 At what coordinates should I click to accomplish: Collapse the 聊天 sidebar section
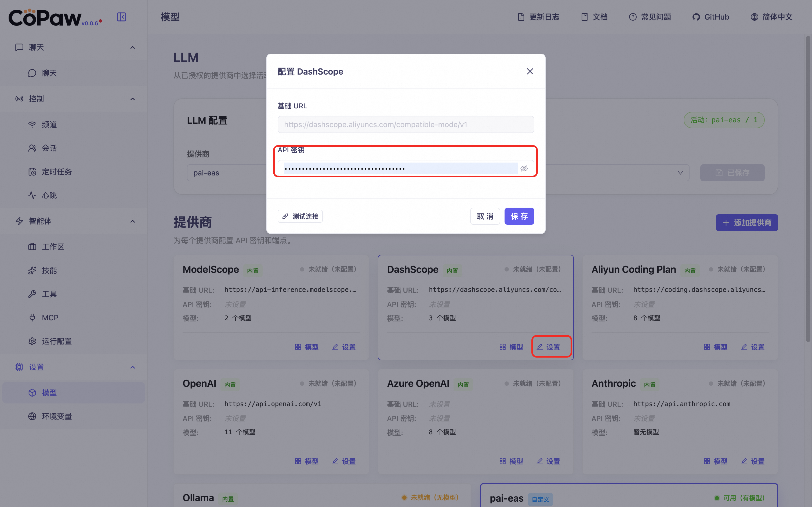(x=133, y=47)
